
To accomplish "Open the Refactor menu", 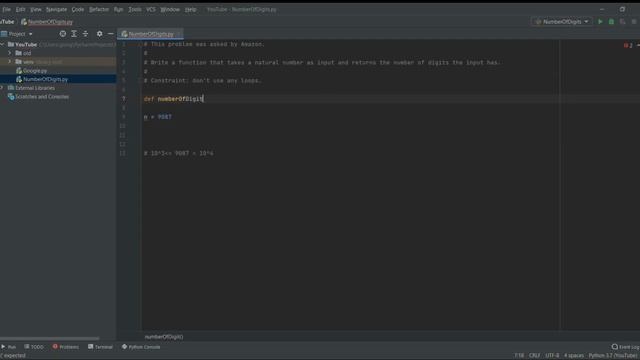I will pos(99,9).
